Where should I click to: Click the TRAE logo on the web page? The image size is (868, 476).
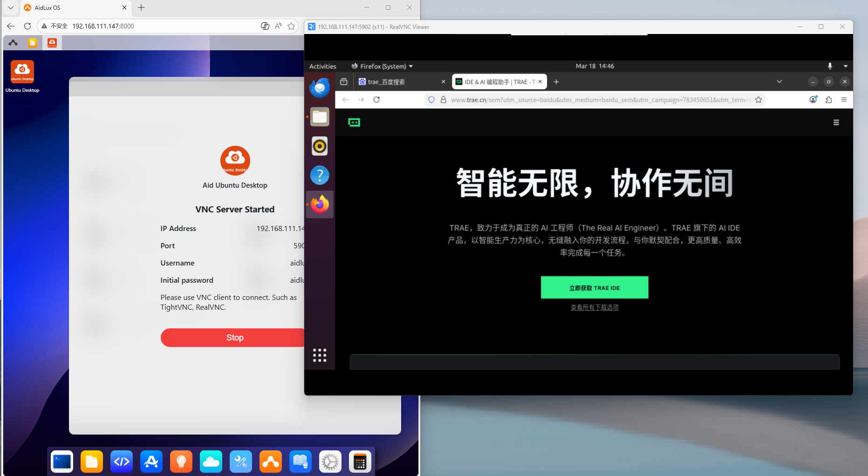pyautogui.click(x=354, y=122)
